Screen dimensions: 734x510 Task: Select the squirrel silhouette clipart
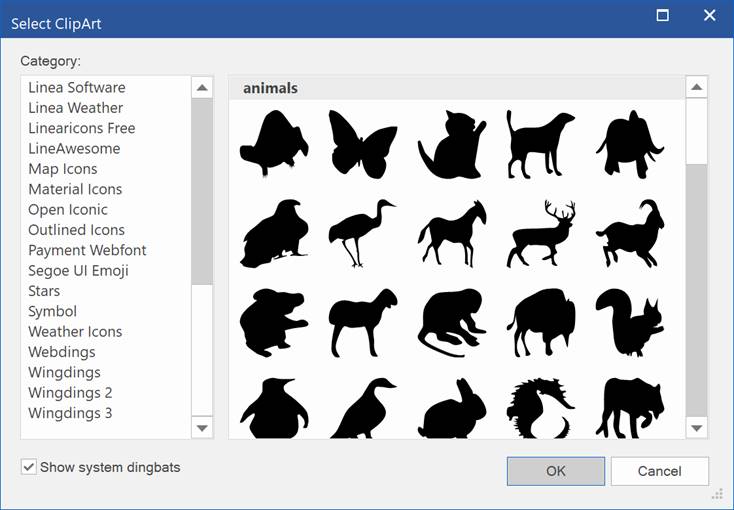(x=630, y=323)
